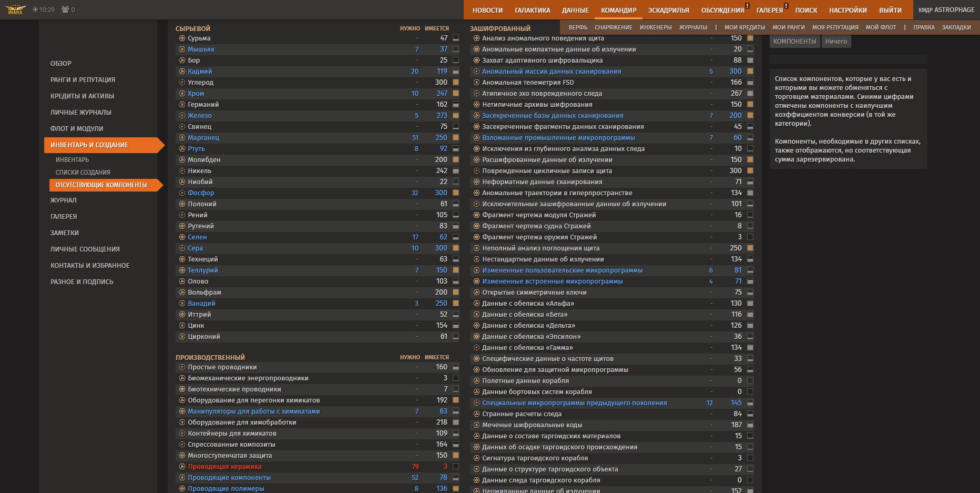Viewport: 980px width, 493px height.
Task: Click the grade icon beside Анализ аномального поведения щита
Action: tap(476, 38)
